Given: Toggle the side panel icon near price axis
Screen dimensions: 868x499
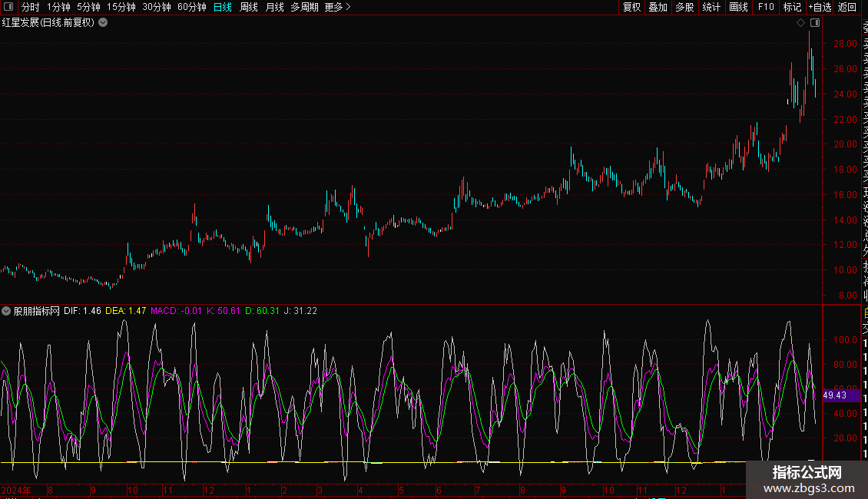Looking at the screenshot, I should (815, 23).
